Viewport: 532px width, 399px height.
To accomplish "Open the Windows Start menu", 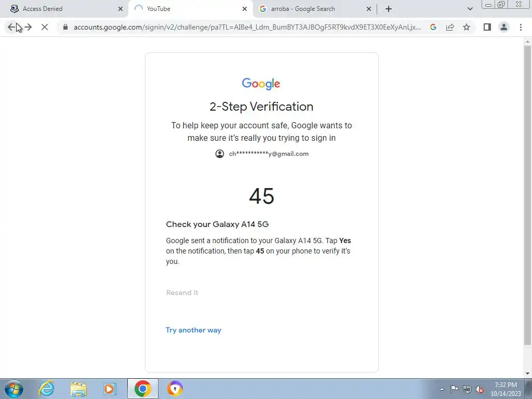I will [x=14, y=389].
